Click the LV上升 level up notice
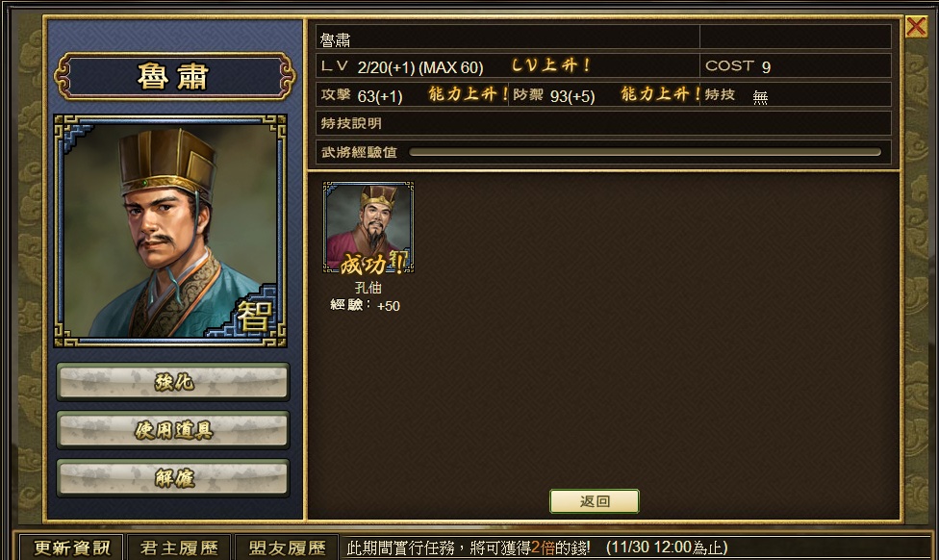 pos(551,65)
